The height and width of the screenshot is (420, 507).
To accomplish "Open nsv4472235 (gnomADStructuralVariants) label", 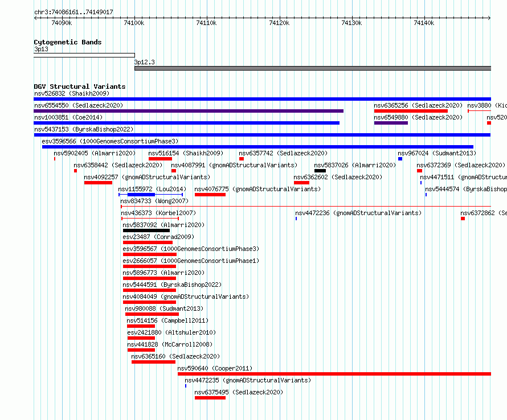I will point(248,380).
